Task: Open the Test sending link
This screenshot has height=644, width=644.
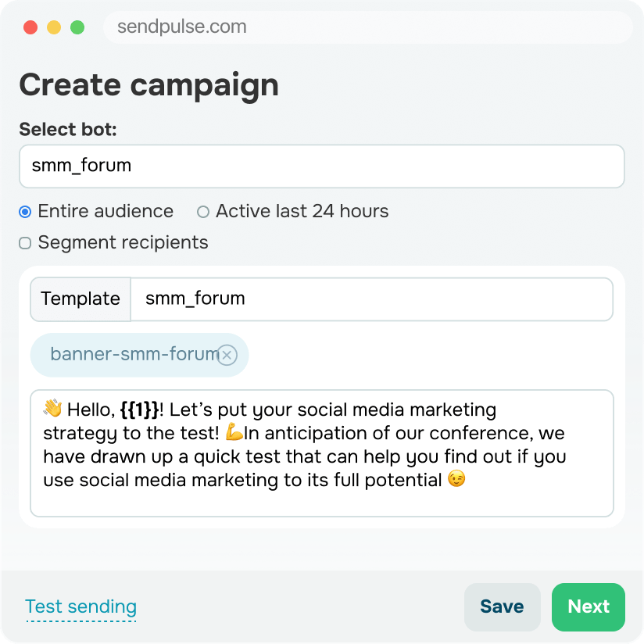Action: [80, 606]
